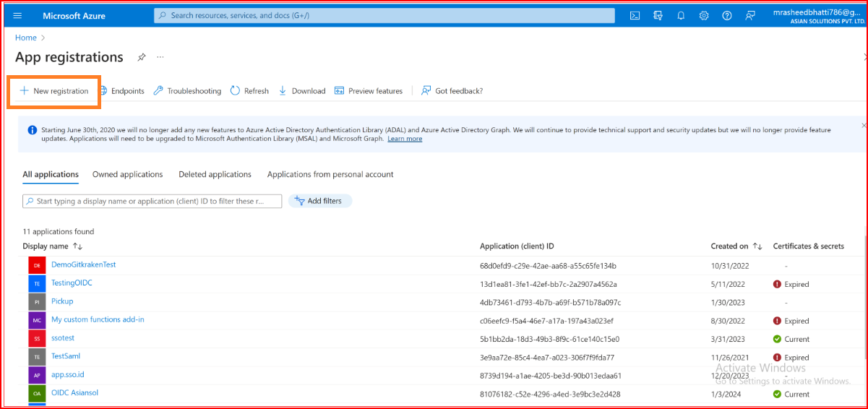Switch to Owned applications tab
The height and width of the screenshot is (409, 868).
pyautogui.click(x=128, y=174)
